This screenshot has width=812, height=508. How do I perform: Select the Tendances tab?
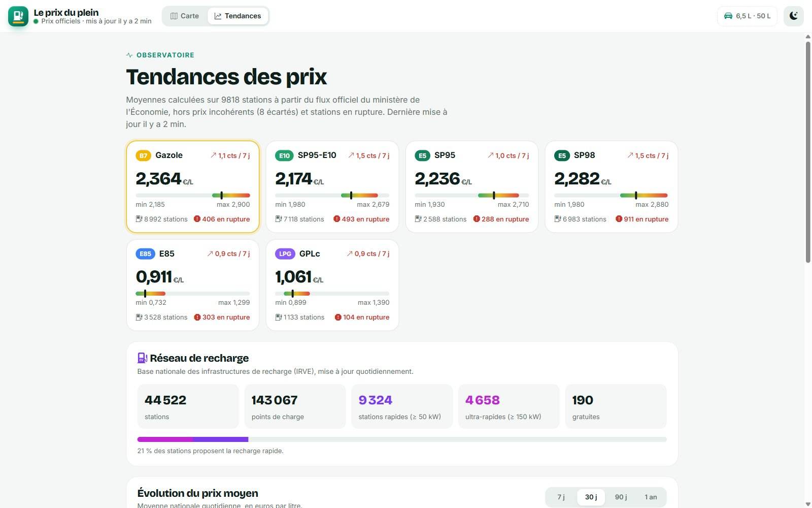(238, 16)
